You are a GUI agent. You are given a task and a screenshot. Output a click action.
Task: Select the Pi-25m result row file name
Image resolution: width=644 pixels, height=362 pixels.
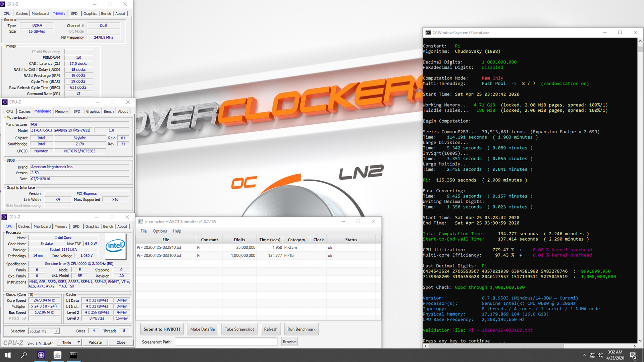coord(159,247)
